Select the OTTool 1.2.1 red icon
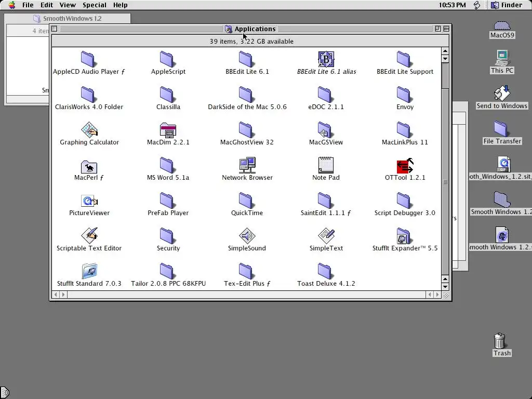This screenshot has width=532, height=399. point(405,166)
